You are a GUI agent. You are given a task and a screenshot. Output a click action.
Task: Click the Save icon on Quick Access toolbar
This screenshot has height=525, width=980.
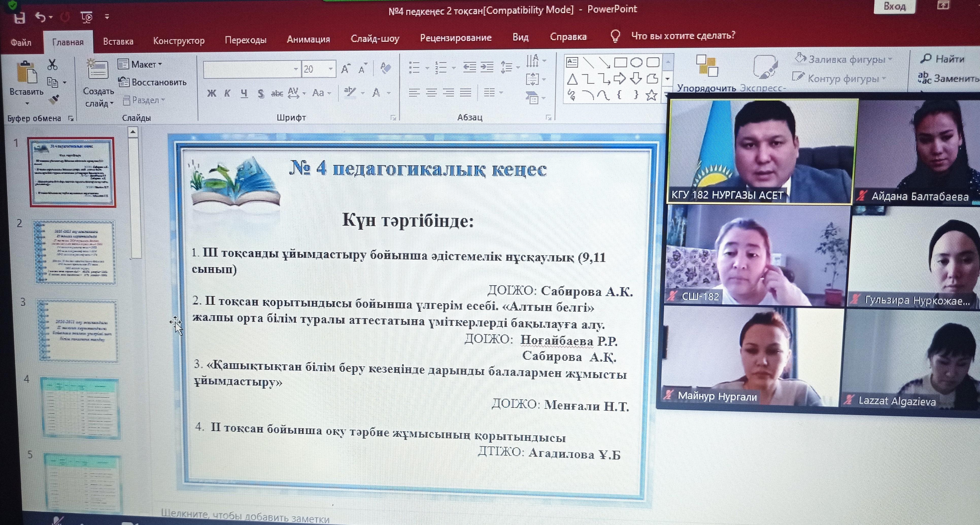point(20,17)
